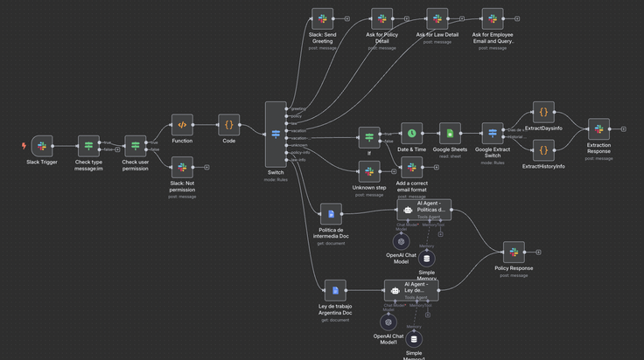Add a node after Slack: Send Greeting
Image resolution: width=644 pixels, height=360 pixels.
(x=347, y=18)
